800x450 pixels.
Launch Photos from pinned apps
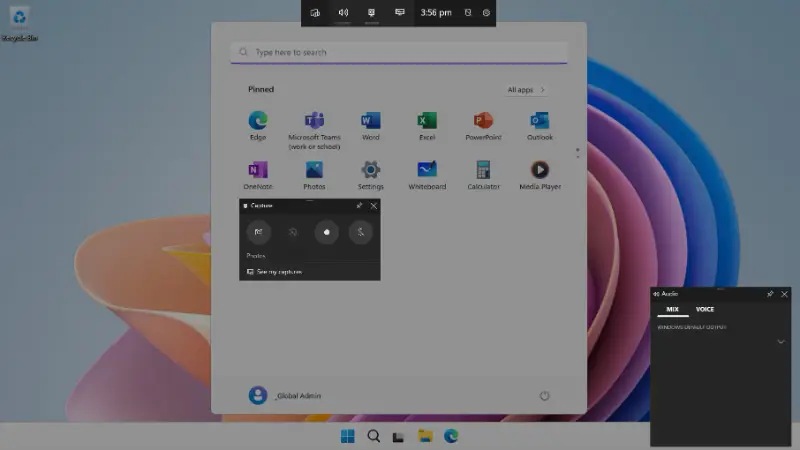click(314, 176)
